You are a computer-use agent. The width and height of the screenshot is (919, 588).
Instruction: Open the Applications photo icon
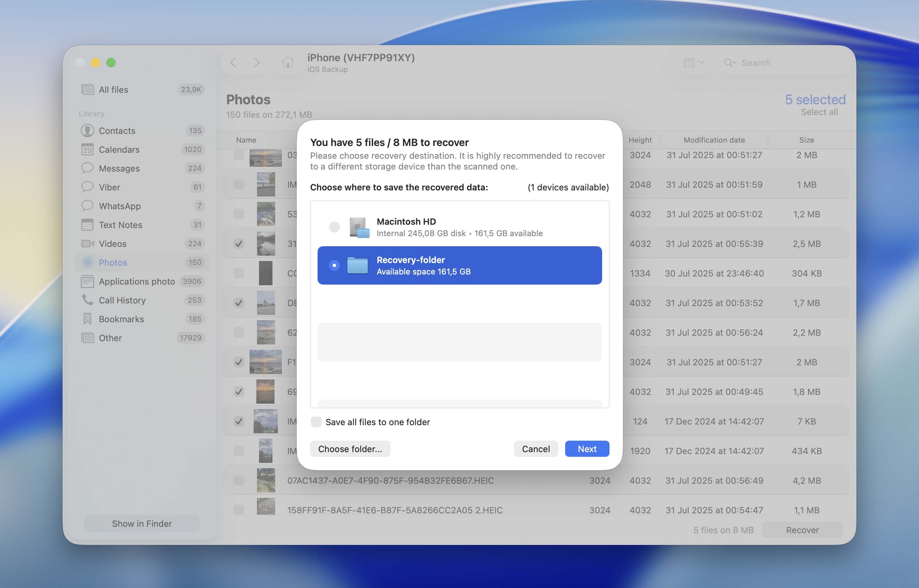coord(87,282)
